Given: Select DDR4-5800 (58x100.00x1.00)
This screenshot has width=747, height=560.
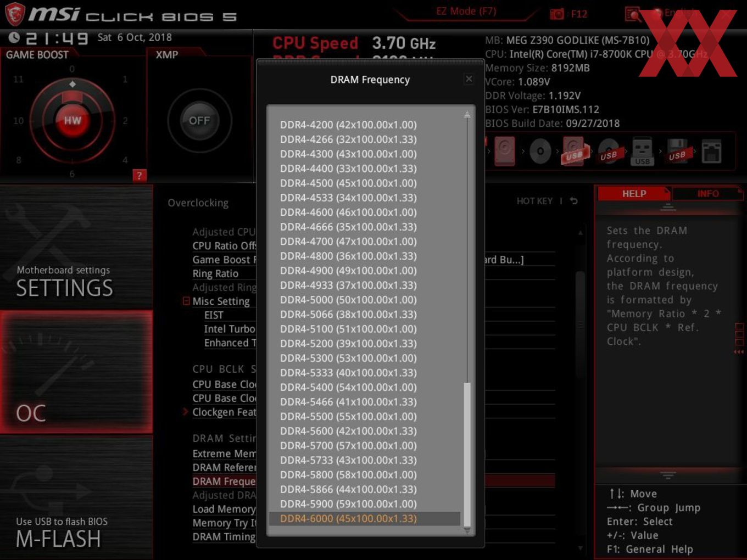Looking at the screenshot, I should [x=364, y=474].
